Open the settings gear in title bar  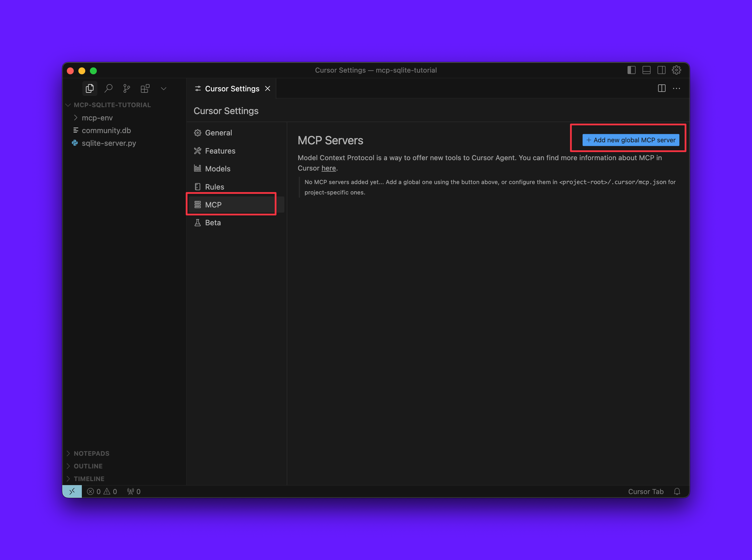[677, 70]
